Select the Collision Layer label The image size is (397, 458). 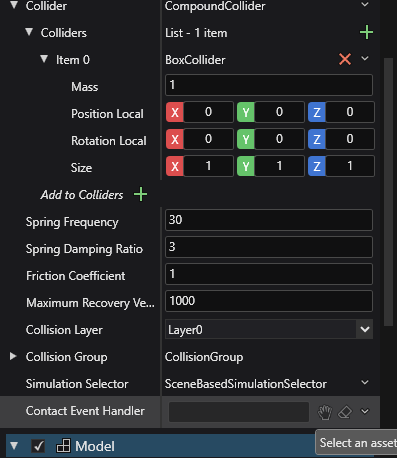click(64, 330)
